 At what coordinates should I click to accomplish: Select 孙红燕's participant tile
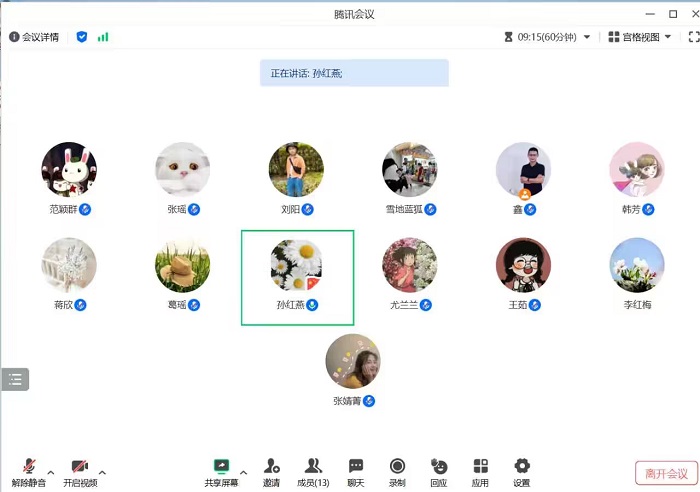(x=297, y=278)
